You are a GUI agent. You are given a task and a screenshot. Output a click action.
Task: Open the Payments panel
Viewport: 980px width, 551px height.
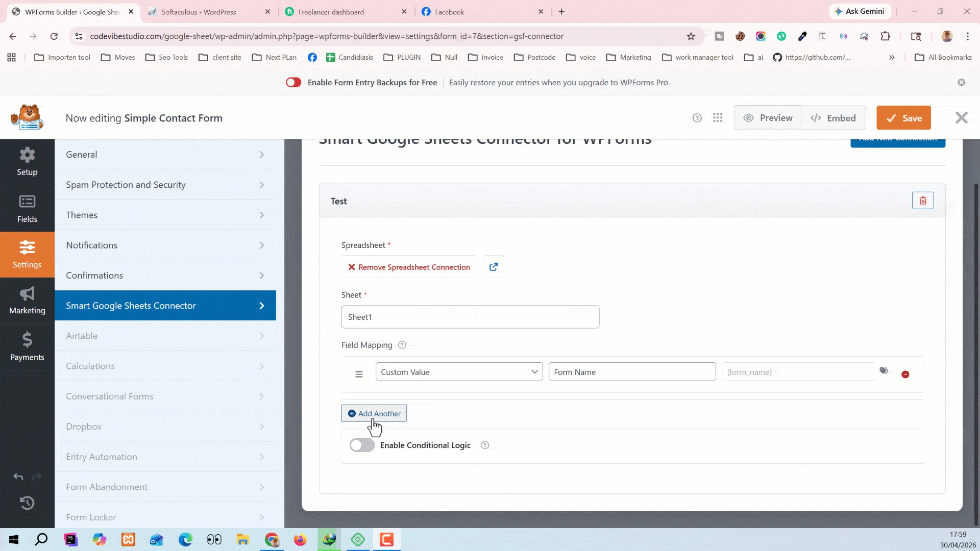(x=27, y=347)
